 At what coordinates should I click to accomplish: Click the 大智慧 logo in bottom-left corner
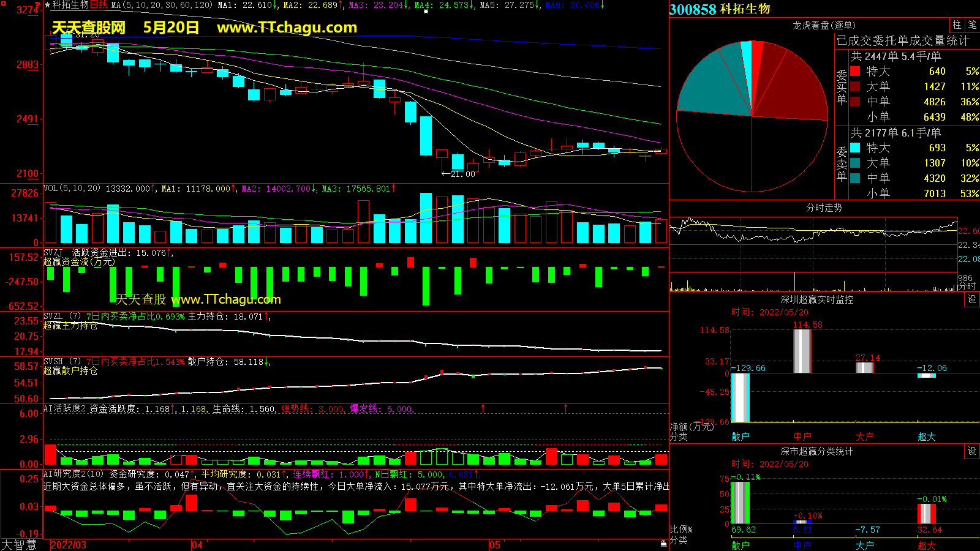click(19, 545)
